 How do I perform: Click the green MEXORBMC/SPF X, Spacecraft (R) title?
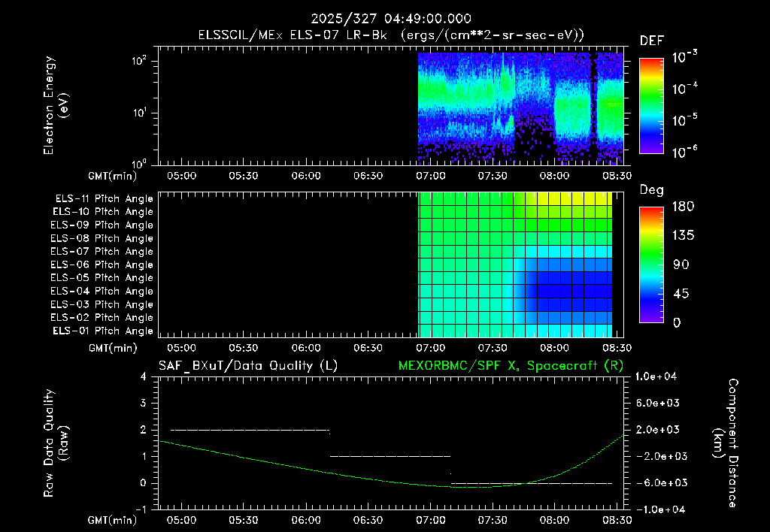(x=511, y=366)
